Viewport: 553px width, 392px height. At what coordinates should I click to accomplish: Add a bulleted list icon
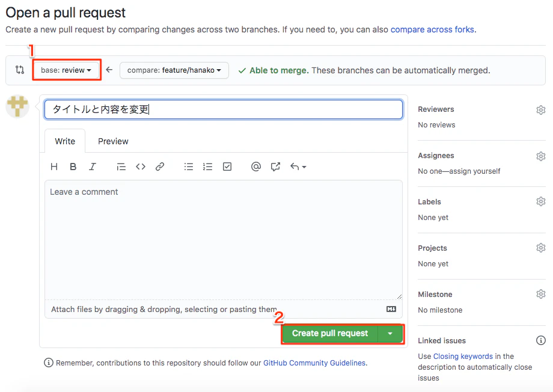(x=189, y=167)
